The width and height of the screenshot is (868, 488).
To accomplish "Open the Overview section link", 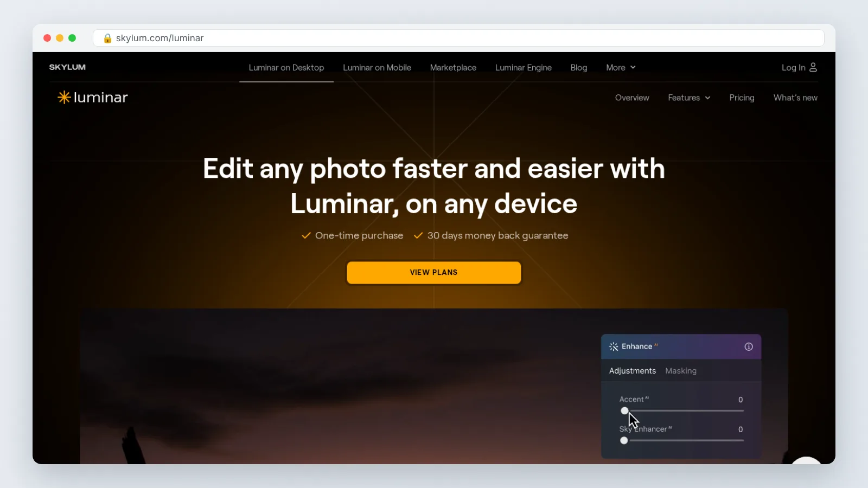I will [x=632, y=98].
